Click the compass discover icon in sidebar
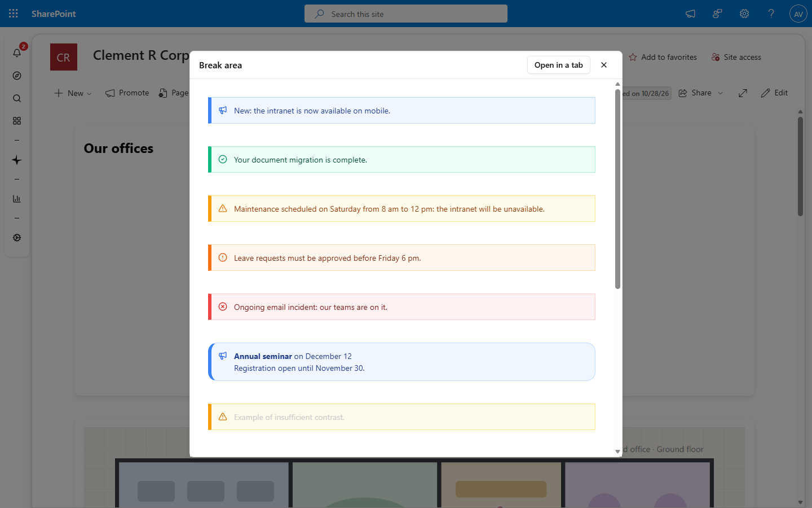The height and width of the screenshot is (508, 812). click(x=17, y=76)
